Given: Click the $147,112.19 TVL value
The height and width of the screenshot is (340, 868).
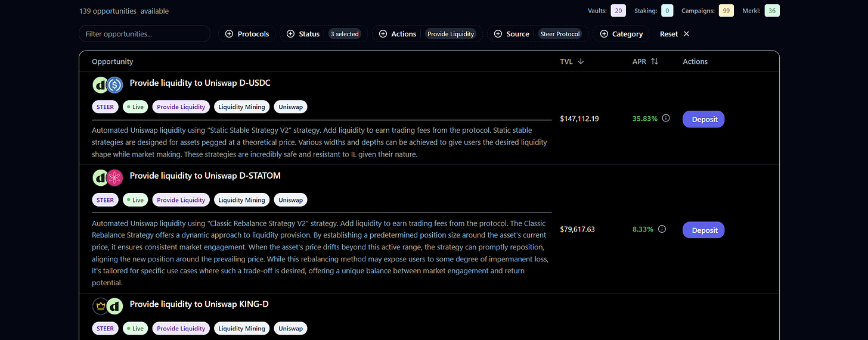Looking at the screenshot, I should point(579,118).
